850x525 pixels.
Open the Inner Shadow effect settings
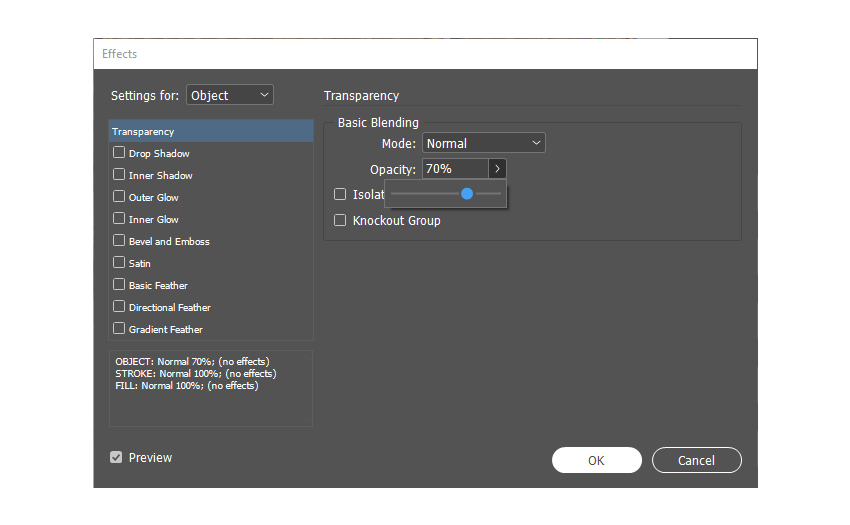click(160, 176)
